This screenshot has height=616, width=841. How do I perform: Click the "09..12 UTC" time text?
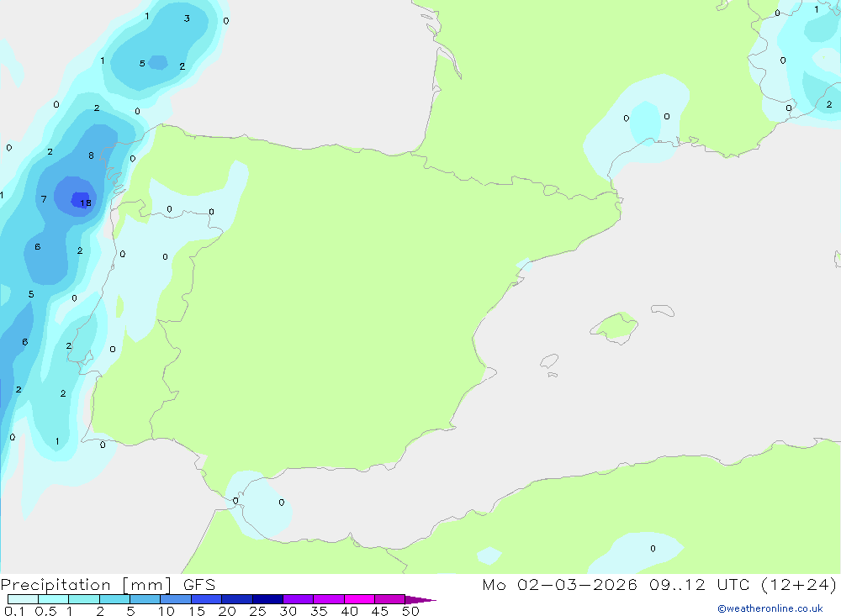[699, 584]
